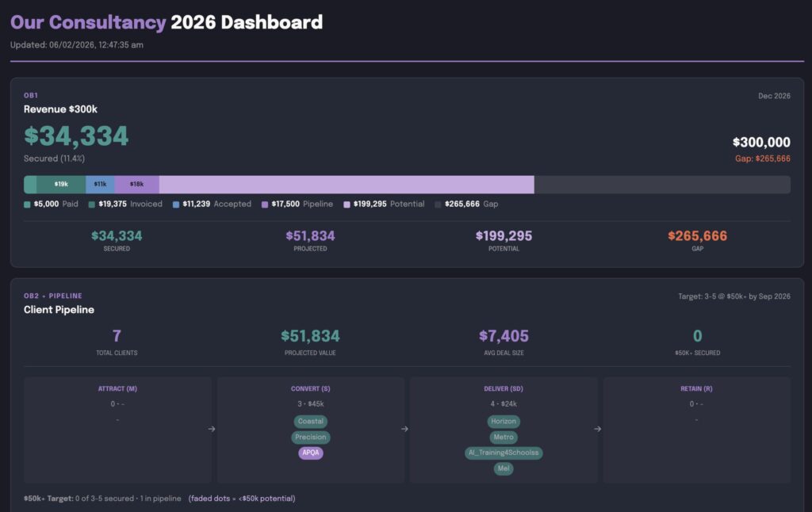This screenshot has height=512, width=812.
Task: Click the Pipeline legend purple swatch
Action: point(265,204)
